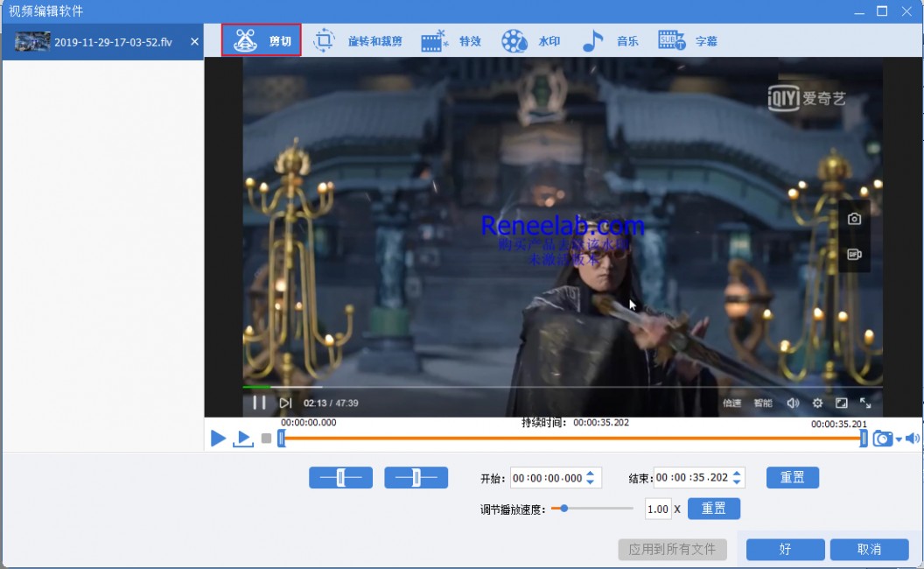Increase the 开始 start time stepper
The width and height of the screenshot is (924, 569).
point(591,473)
